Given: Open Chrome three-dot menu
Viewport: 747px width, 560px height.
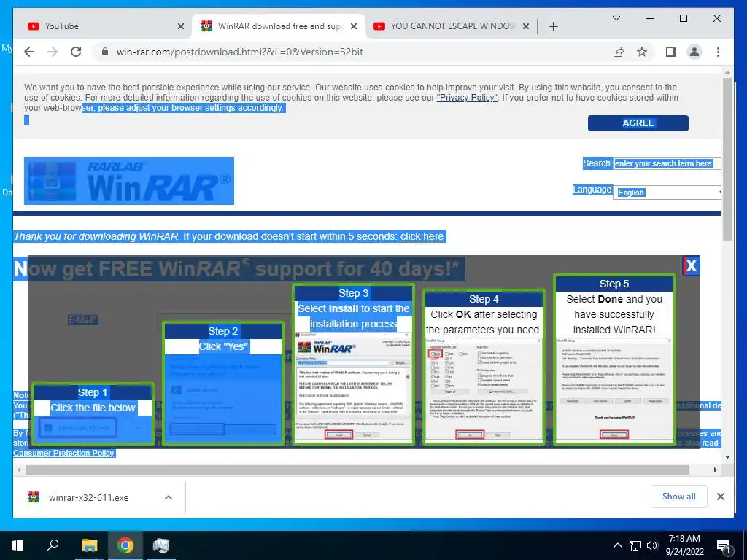Looking at the screenshot, I should coord(718,52).
